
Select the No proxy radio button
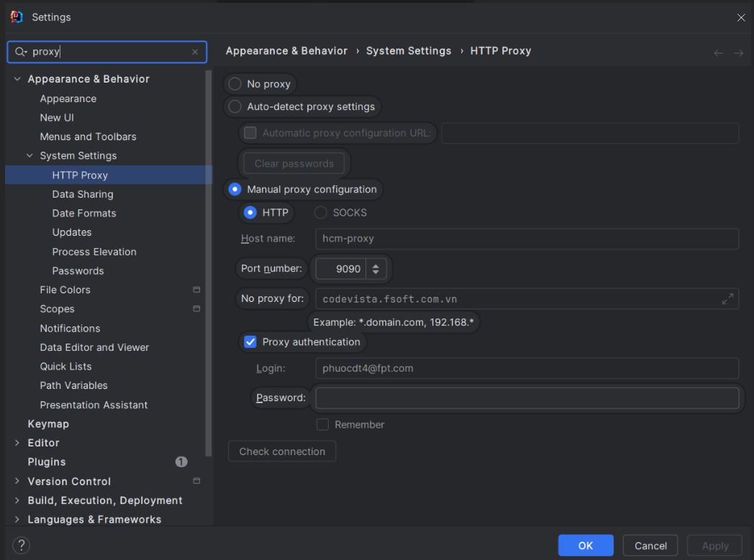pyautogui.click(x=235, y=84)
